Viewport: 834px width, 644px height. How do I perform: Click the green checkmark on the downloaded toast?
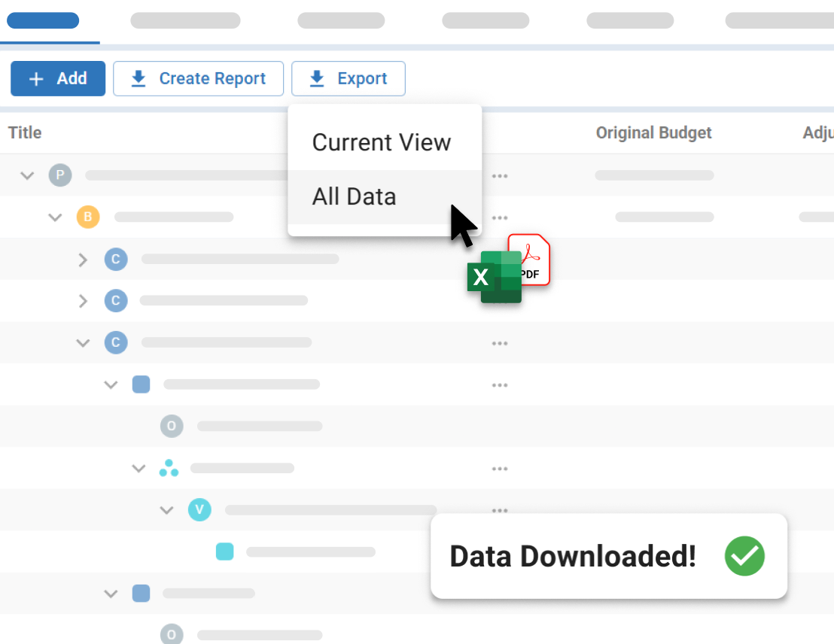744,556
